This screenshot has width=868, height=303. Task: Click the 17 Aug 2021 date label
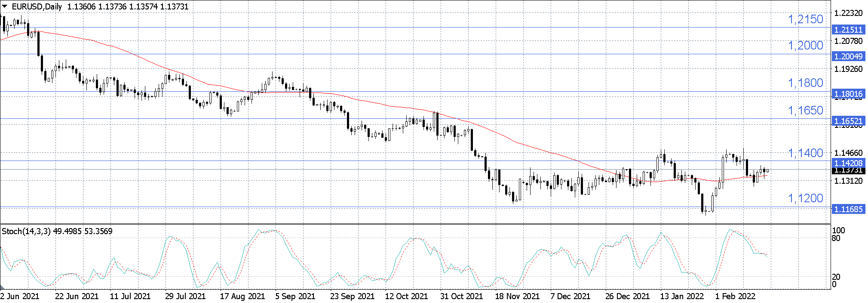point(242,296)
